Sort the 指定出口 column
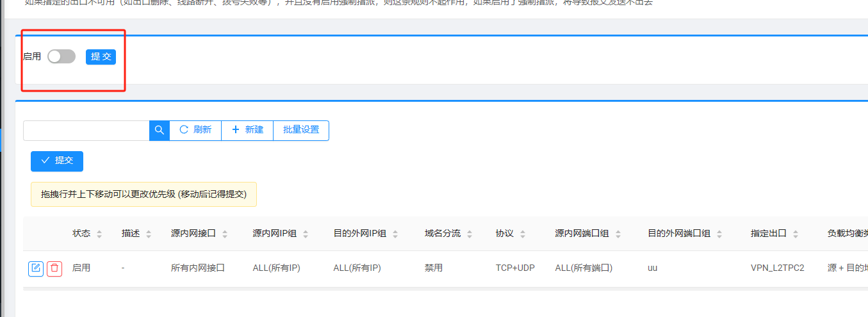 [x=796, y=234]
